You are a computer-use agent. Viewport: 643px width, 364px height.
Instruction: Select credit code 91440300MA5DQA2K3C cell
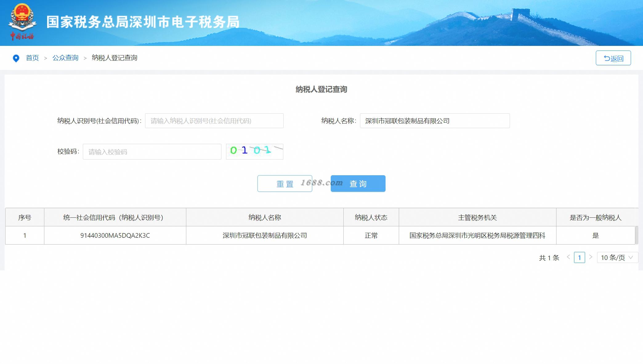(x=115, y=236)
